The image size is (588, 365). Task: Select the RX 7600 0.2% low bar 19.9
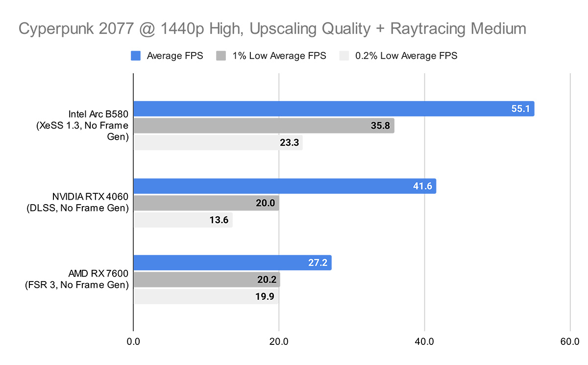[206, 296]
